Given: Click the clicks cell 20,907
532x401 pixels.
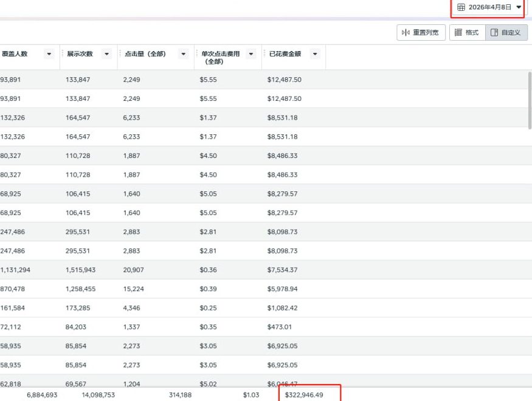Looking at the screenshot, I should (133, 270).
